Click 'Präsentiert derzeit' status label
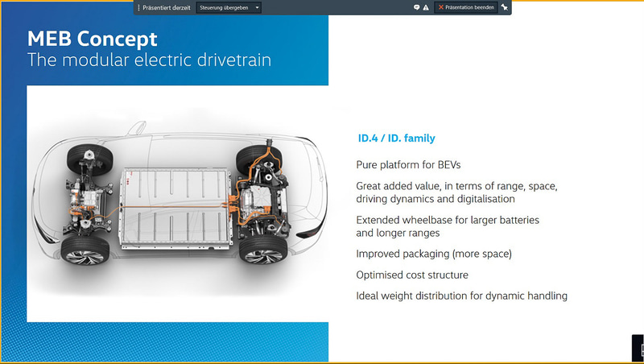 click(x=167, y=7)
